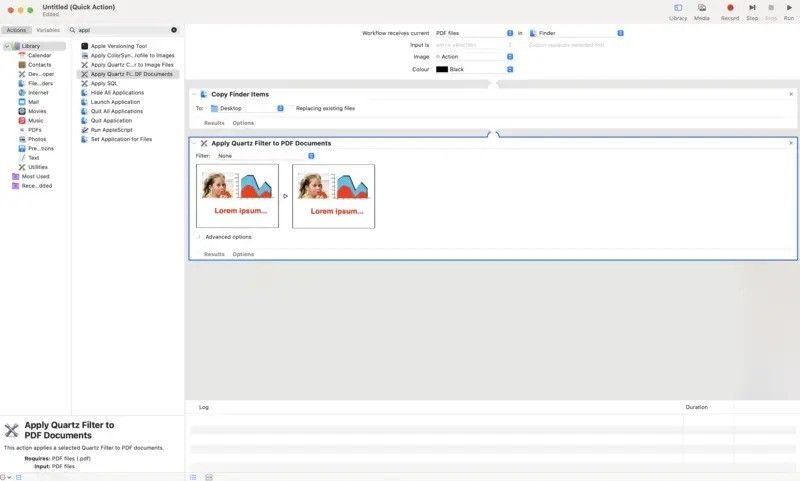Open the Colour Black dropdown
This screenshot has width=800, height=481.
[474, 69]
